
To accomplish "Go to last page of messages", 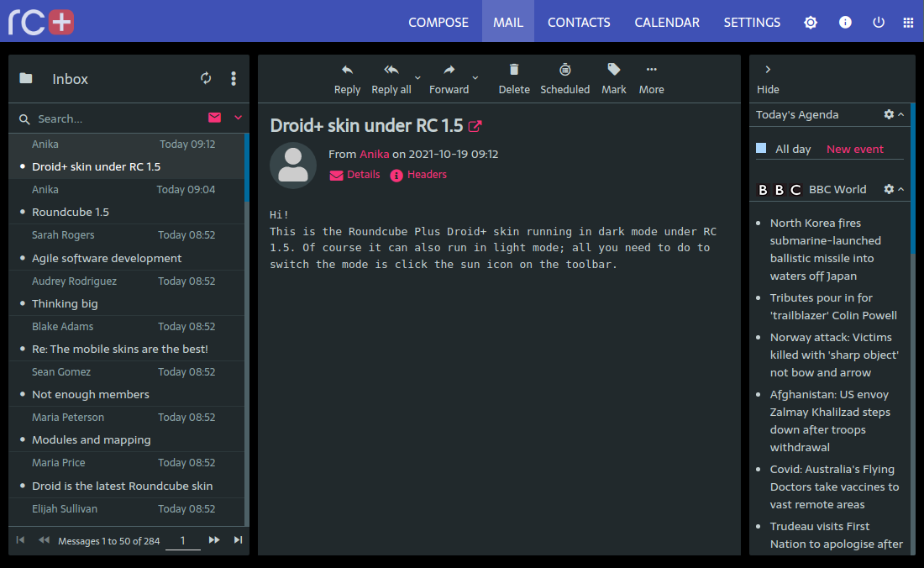I will [x=238, y=539].
